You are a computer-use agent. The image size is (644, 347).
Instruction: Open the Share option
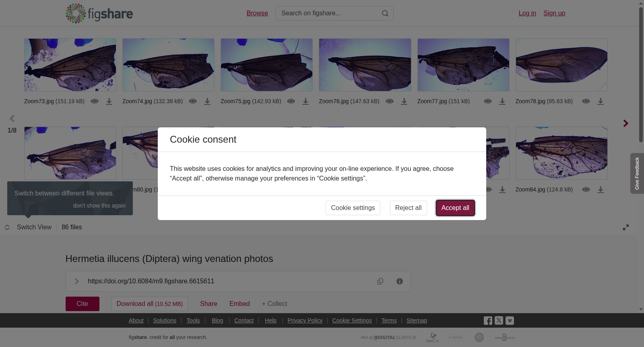[x=208, y=304]
